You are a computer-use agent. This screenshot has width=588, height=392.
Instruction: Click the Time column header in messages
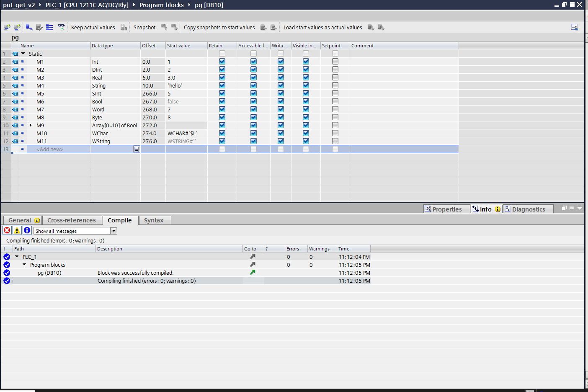click(x=353, y=249)
